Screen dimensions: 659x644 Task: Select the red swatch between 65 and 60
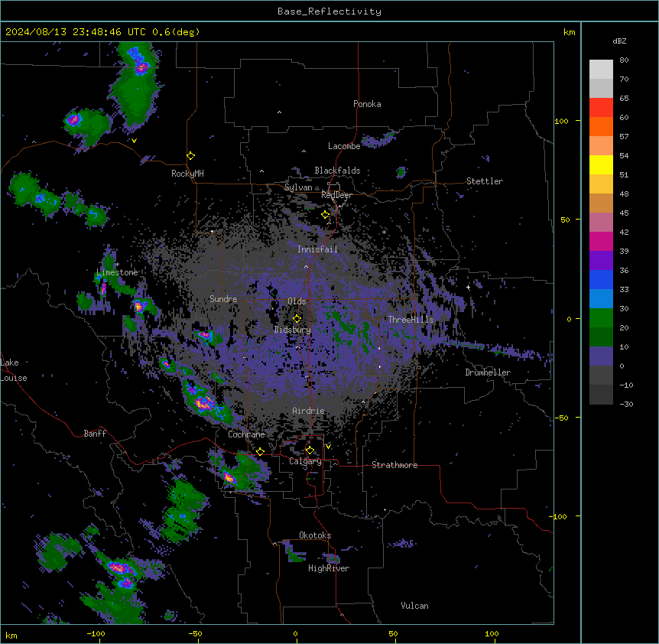point(601,108)
